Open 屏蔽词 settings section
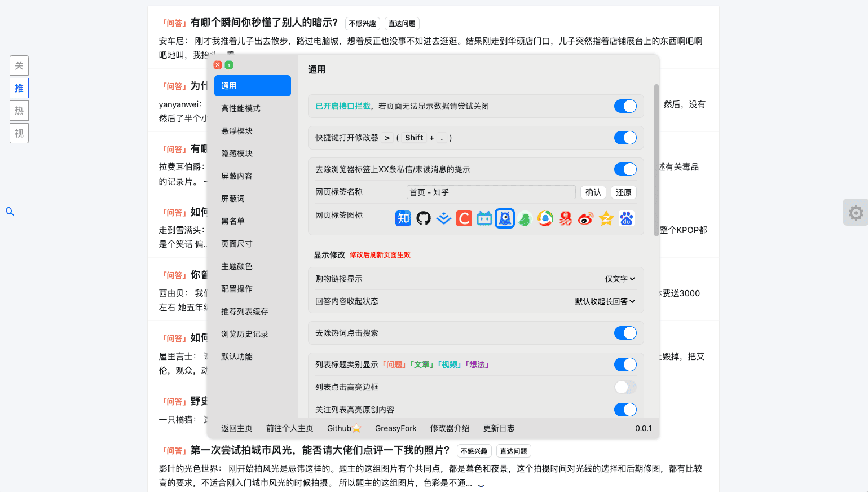This screenshot has width=868, height=492. [253, 199]
